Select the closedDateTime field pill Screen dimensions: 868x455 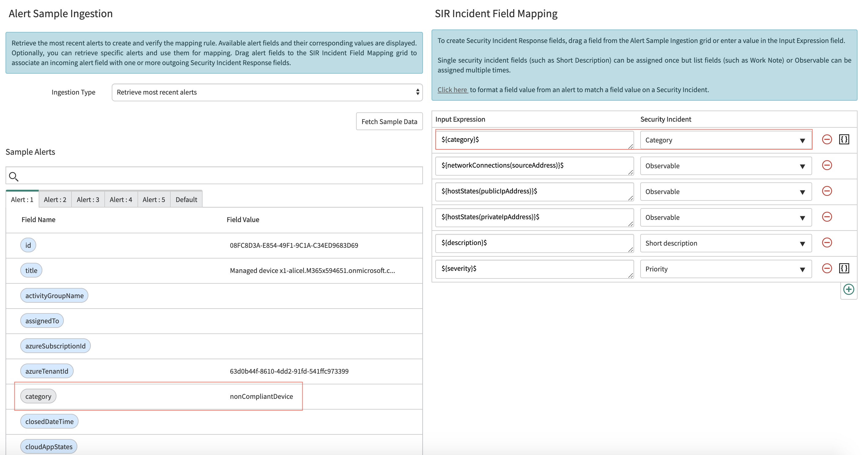click(x=49, y=421)
